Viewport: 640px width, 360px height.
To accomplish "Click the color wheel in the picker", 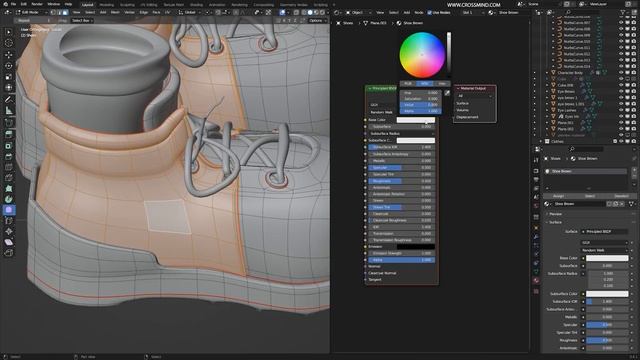I will coord(422,55).
